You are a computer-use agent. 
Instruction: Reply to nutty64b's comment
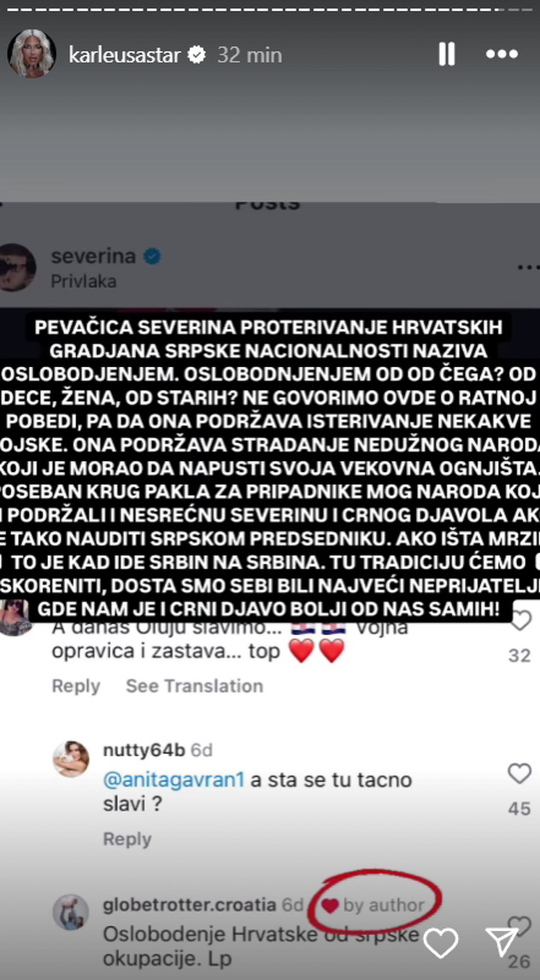[127, 839]
